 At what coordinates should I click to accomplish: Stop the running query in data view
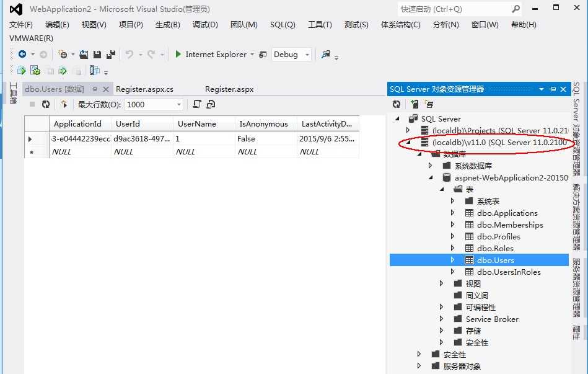tap(32, 104)
